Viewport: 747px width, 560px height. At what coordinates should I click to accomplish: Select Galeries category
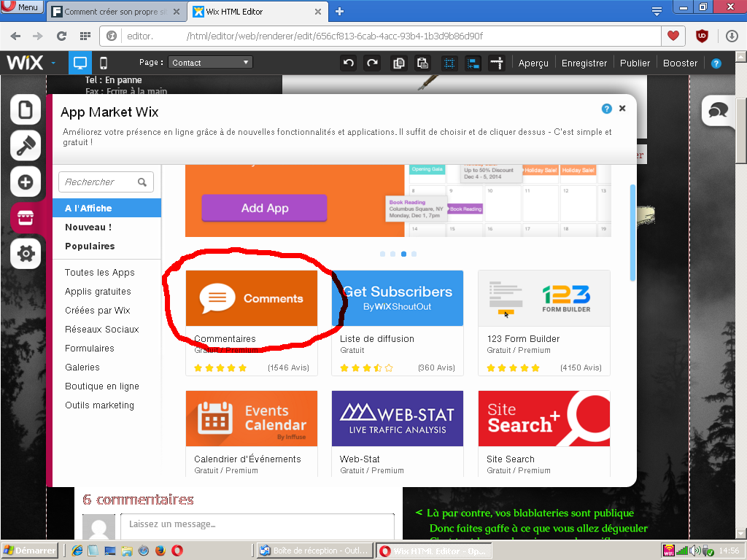click(82, 367)
